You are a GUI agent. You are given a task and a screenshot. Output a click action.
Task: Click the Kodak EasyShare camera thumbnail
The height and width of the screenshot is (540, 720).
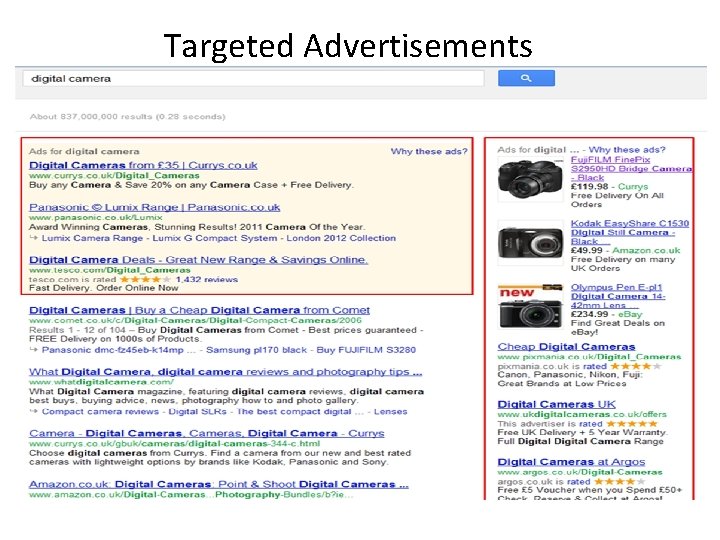tap(530, 242)
